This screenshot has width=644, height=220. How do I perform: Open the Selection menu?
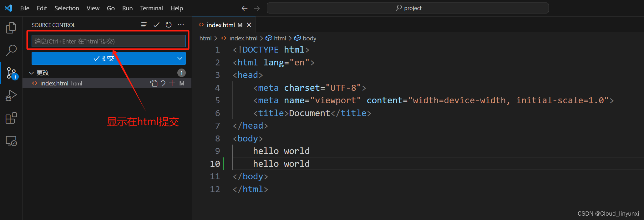coord(67,8)
